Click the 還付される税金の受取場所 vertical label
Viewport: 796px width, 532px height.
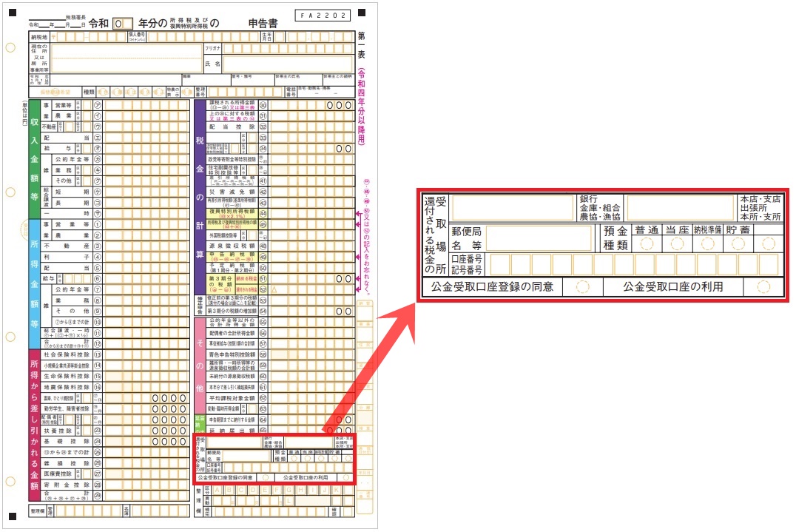pos(435,235)
